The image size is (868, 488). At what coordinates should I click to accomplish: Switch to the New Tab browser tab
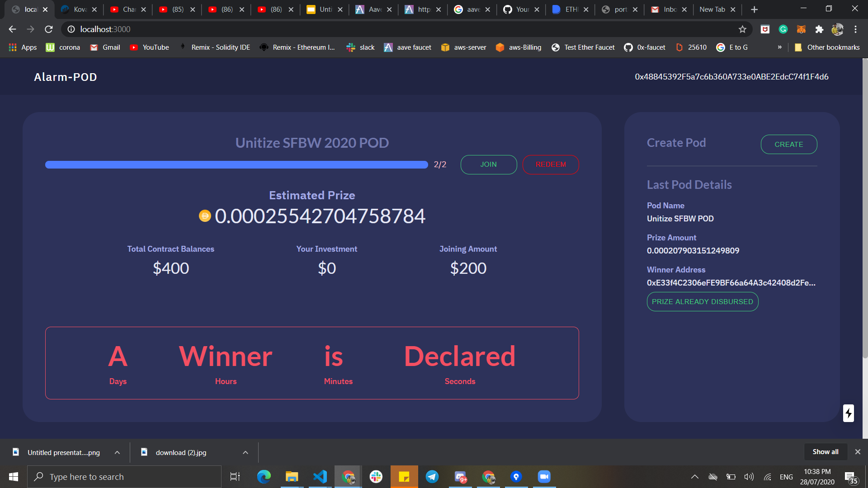tap(712, 9)
